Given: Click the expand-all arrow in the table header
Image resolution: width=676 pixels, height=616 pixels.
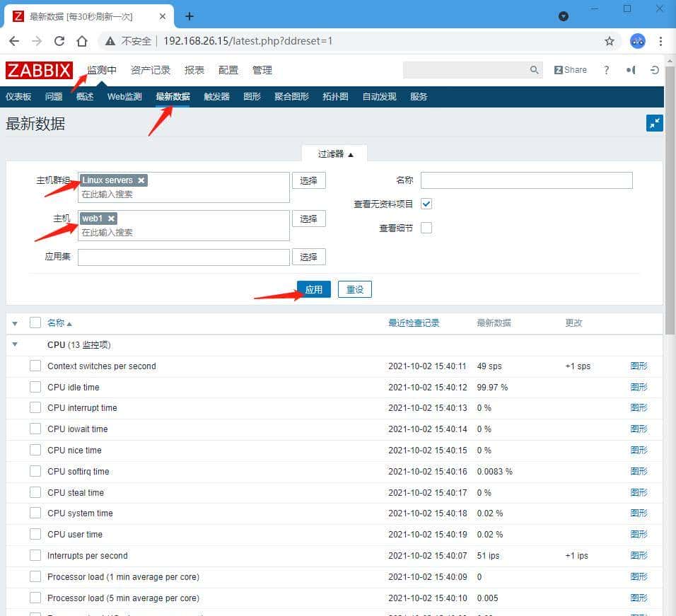Looking at the screenshot, I should point(15,322).
